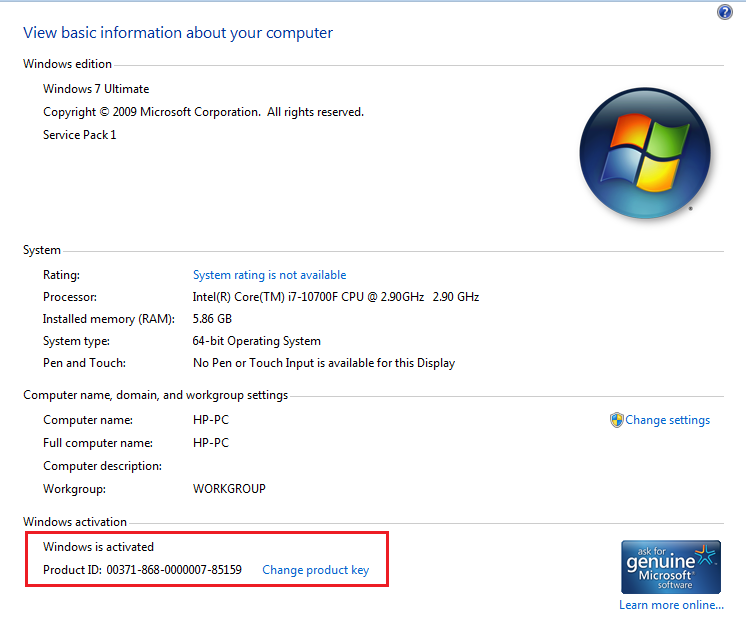
Task: Open help with the question mark icon
Action: tap(725, 12)
